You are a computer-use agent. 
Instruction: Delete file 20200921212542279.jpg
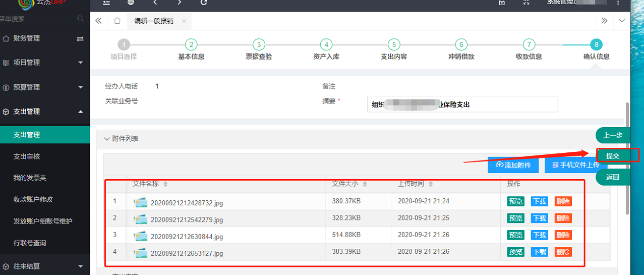(x=563, y=218)
